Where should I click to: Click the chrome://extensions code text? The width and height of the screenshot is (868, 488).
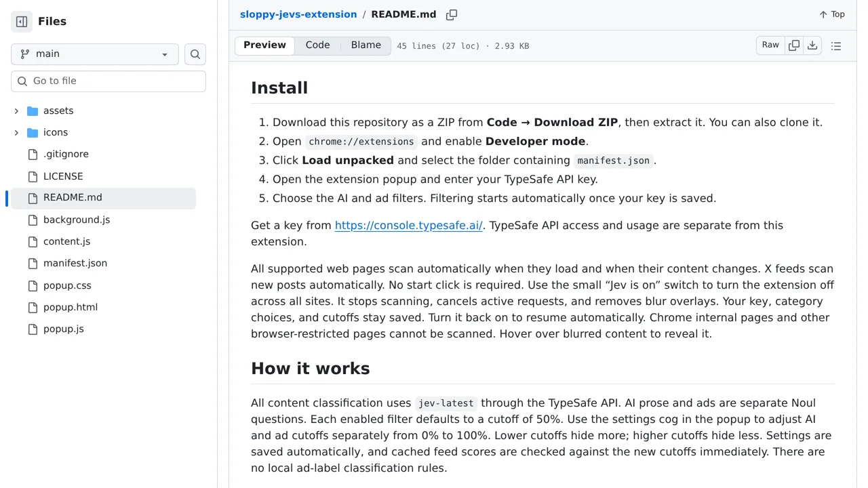coord(361,142)
